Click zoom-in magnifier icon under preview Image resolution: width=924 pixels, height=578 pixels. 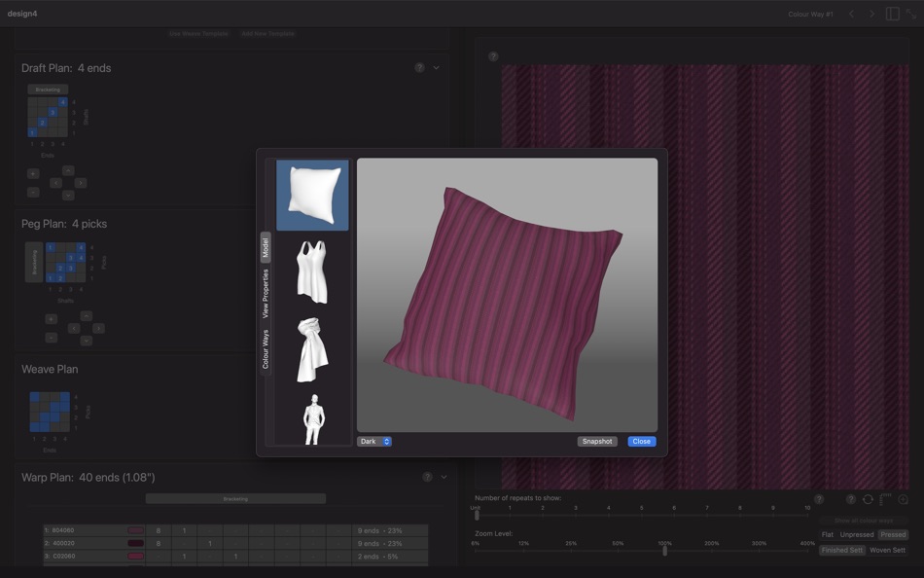(x=903, y=499)
